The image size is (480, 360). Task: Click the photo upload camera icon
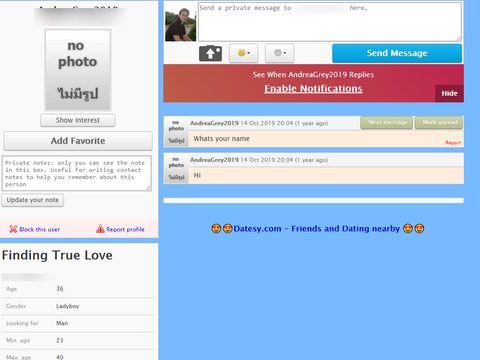click(210, 53)
